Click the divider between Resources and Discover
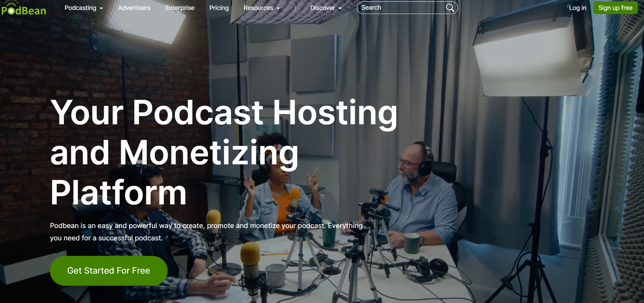The height and width of the screenshot is (303, 644). click(295, 8)
